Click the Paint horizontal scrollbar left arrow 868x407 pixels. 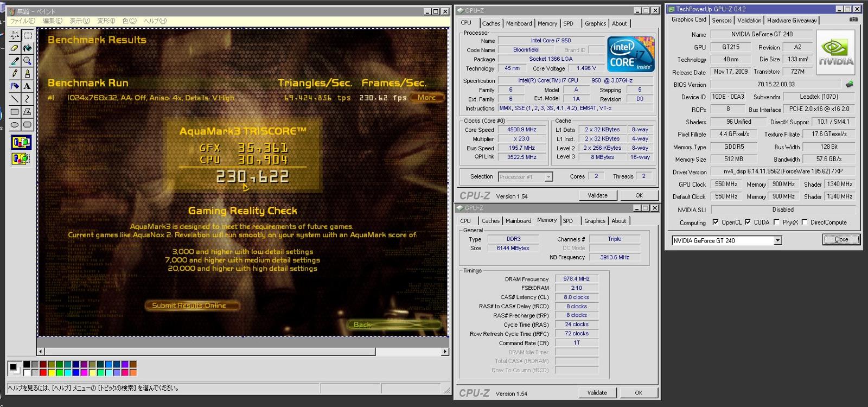coord(41,352)
